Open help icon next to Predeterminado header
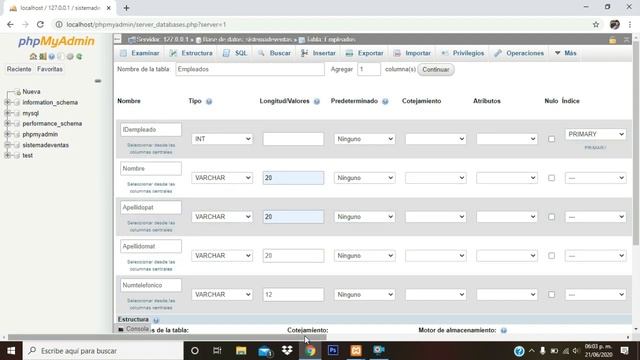 pyautogui.click(x=385, y=101)
